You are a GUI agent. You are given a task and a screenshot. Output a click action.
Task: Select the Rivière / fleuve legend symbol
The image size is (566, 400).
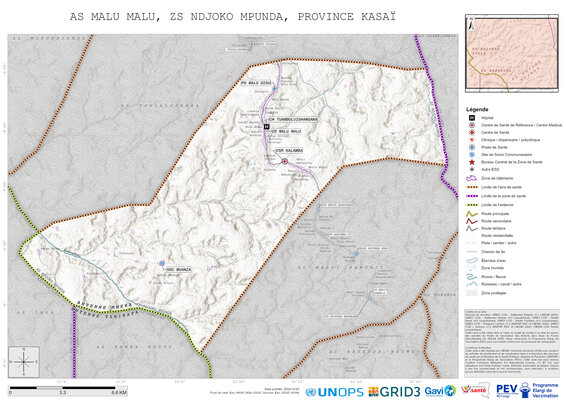[x=472, y=277]
